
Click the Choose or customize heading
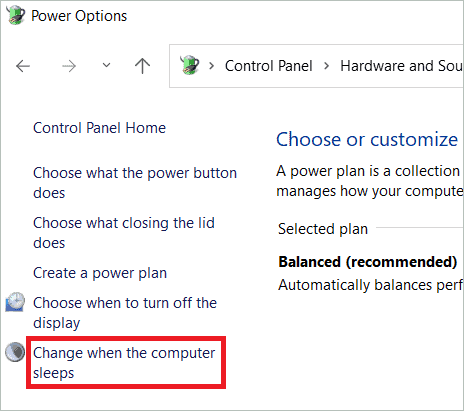pyautogui.click(x=367, y=139)
